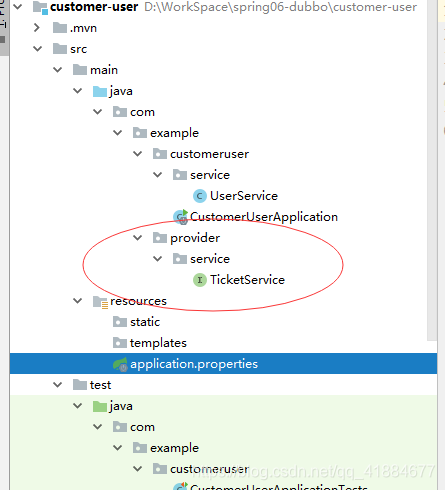Collapse the customeruser package under main
Screen dimensions: 445x490
pyautogui.click(x=138, y=154)
